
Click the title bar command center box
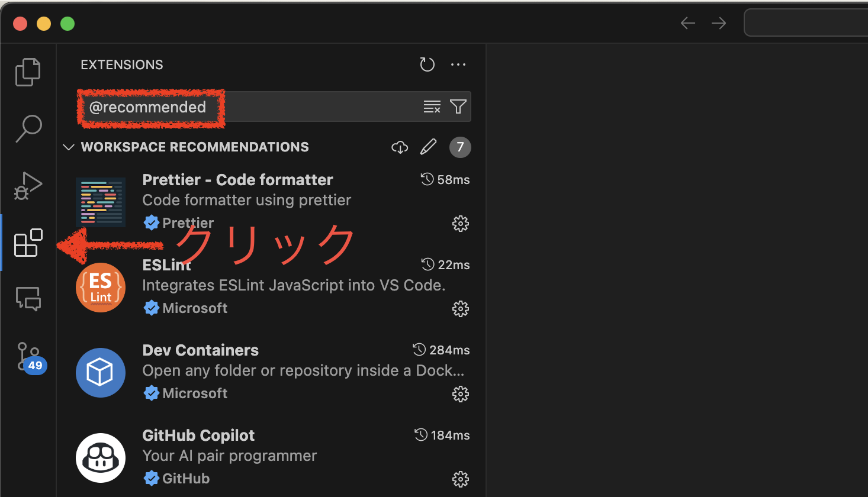(x=806, y=22)
